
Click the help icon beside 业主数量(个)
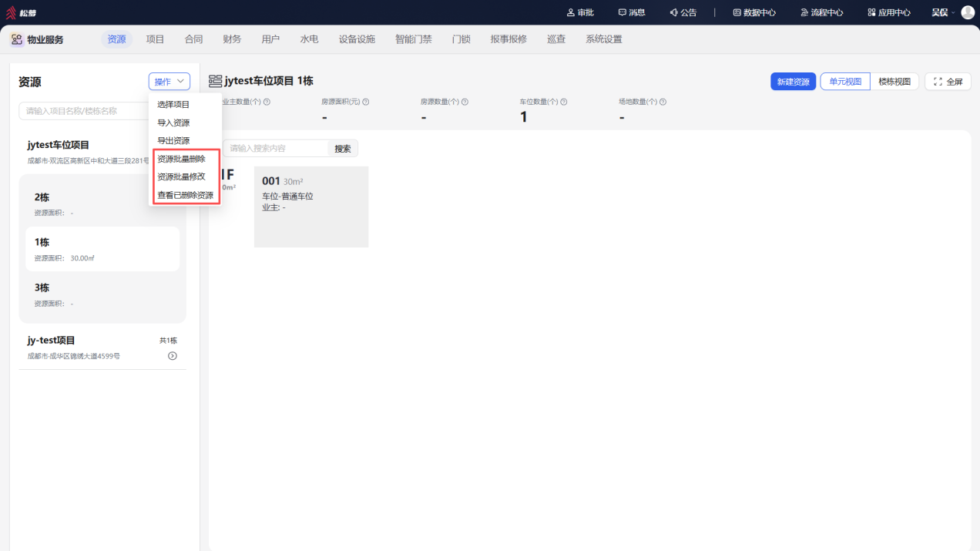pos(267,102)
